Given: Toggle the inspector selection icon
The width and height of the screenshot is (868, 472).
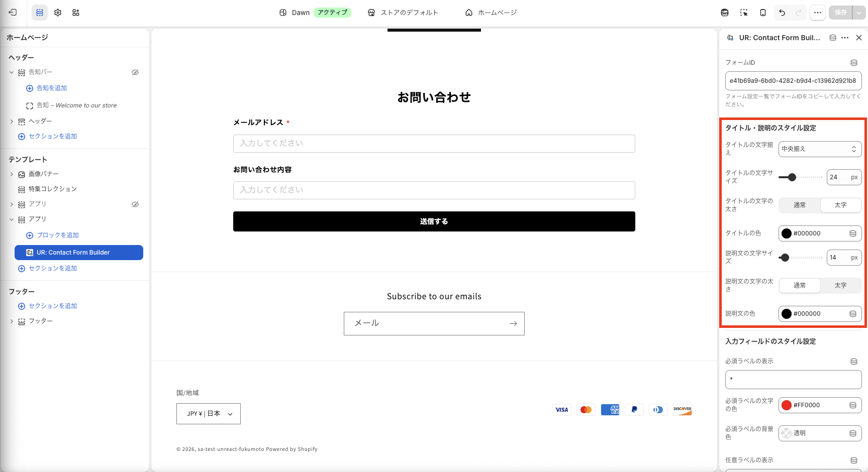Looking at the screenshot, I should tap(744, 13).
